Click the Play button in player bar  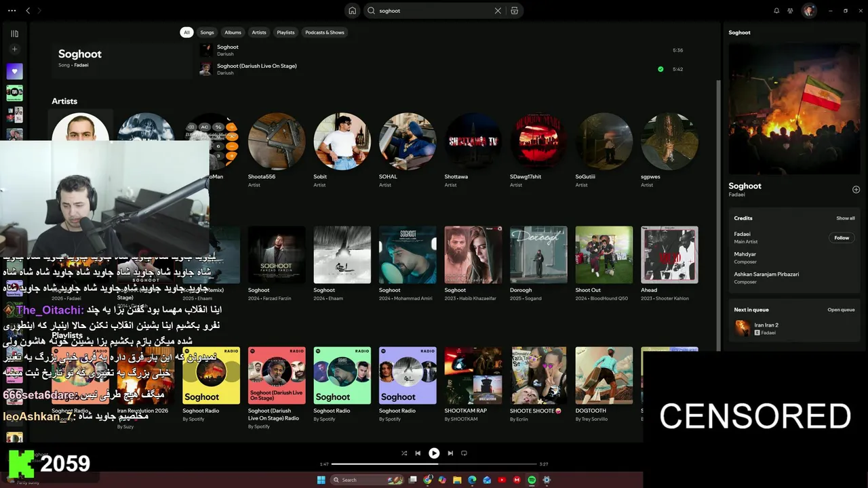(x=434, y=453)
